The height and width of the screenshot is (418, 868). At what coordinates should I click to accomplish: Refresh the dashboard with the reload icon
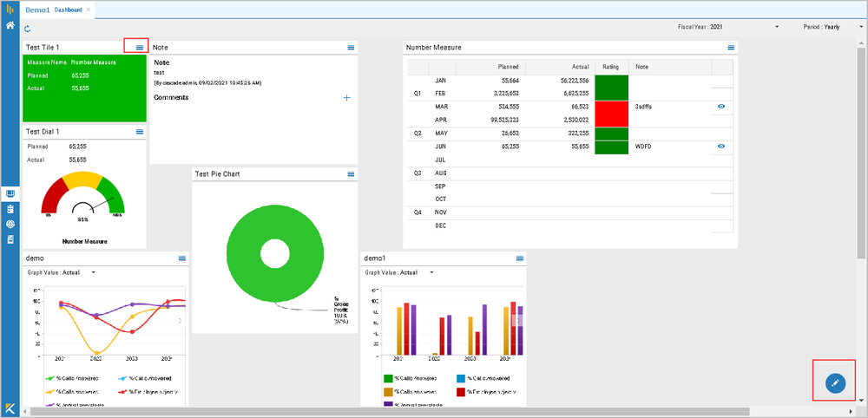(x=28, y=29)
